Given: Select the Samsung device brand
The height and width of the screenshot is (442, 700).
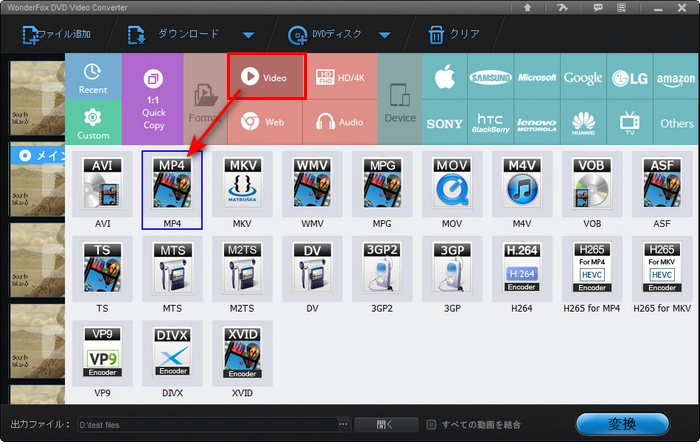Looking at the screenshot, I should point(491,77).
